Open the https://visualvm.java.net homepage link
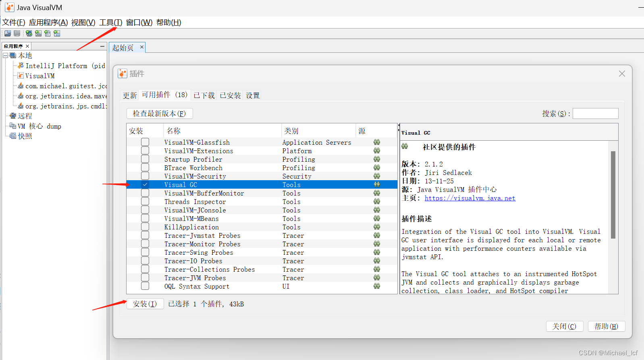This screenshot has height=360, width=644. coord(470,198)
